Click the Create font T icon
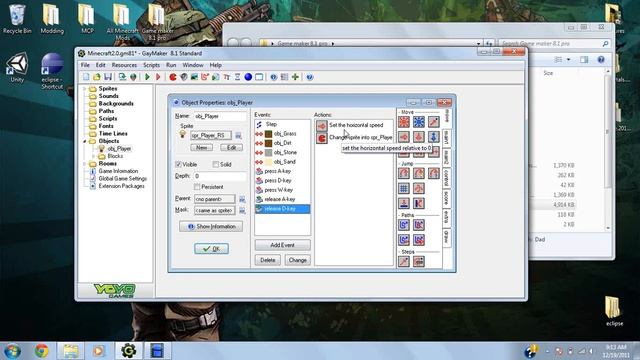Screen dimensions: 640x360 tap(227, 77)
